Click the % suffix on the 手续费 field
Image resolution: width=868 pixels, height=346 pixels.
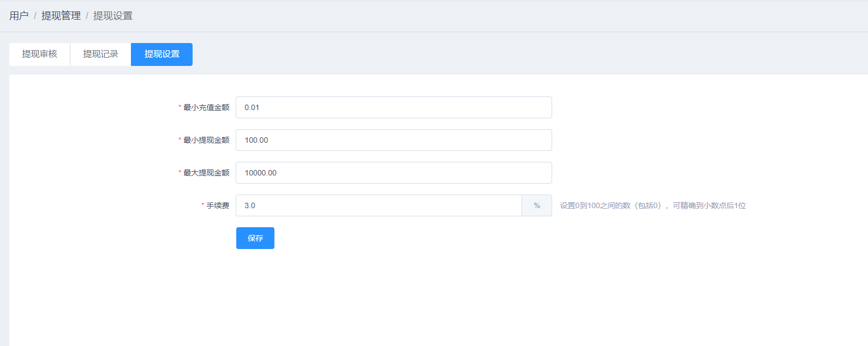[x=537, y=205]
